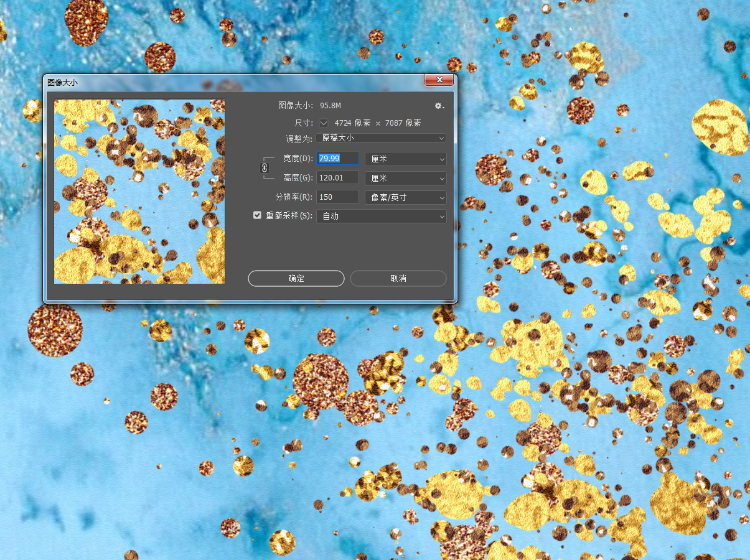Open the Image Size gear settings menu
The image size is (750, 560).
439,106
